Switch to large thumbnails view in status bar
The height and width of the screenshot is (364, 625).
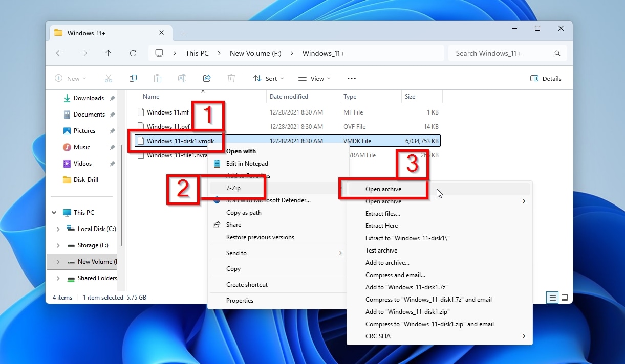[565, 297]
